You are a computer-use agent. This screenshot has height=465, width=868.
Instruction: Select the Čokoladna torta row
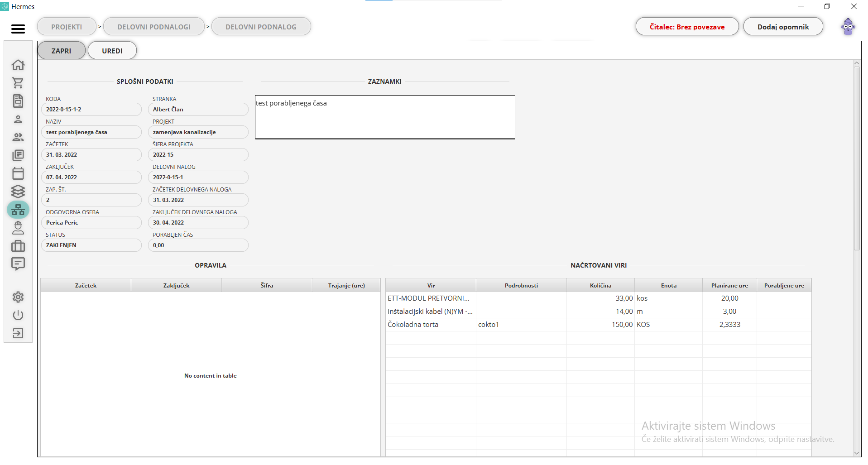599,325
